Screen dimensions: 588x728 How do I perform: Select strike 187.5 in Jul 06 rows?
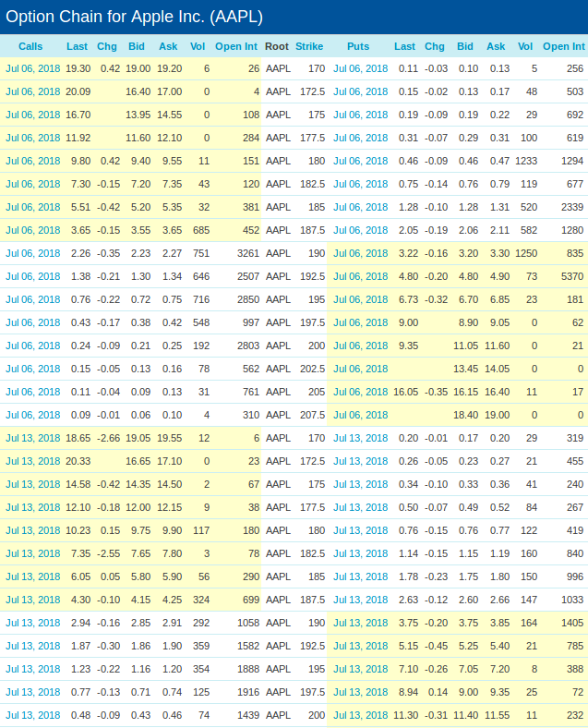[x=313, y=230]
